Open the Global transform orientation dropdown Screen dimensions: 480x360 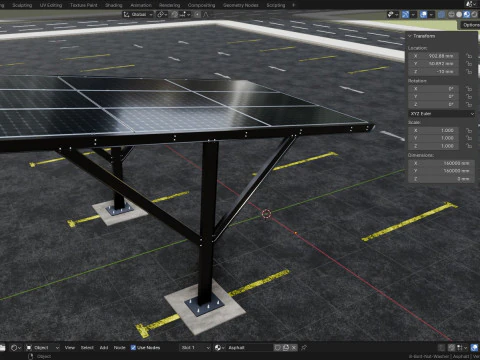click(x=138, y=14)
